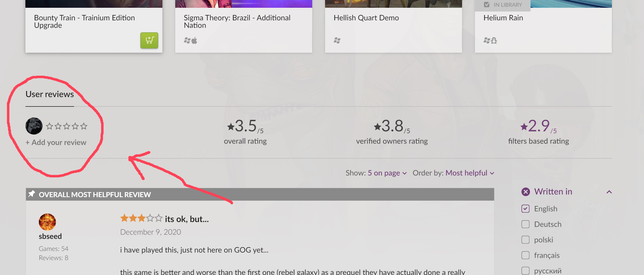Click the OVERALL MOST HELPFUL REVIEW banner
The height and width of the screenshot is (275, 644).
[260, 194]
